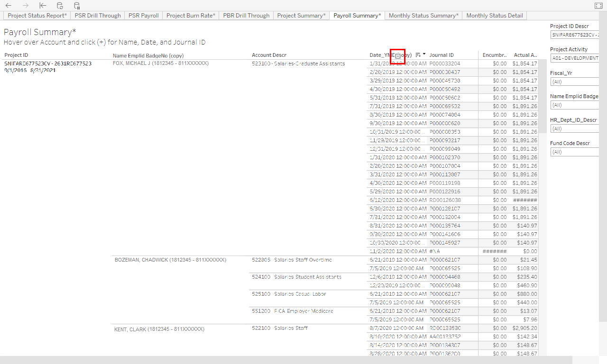The height and width of the screenshot is (364, 607).
Task: Select the Payroll Summary tab
Action: coord(357,16)
